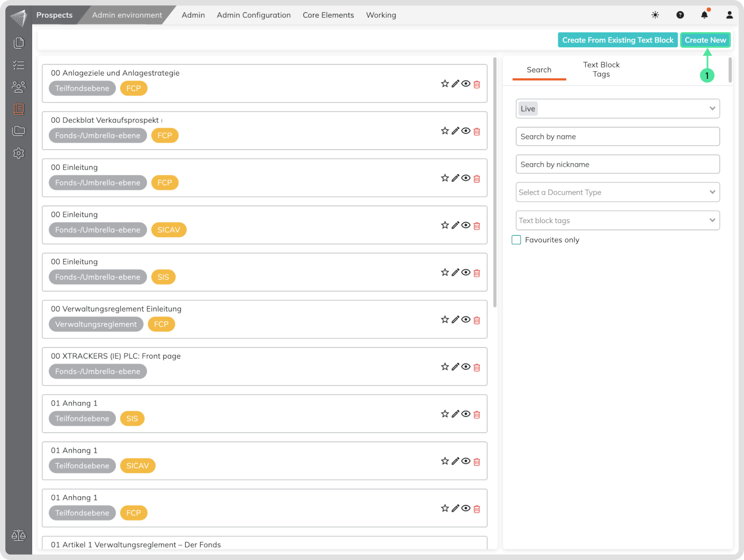Image resolution: width=744 pixels, height=560 pixels.
Task: Open the help question mark icon
Action: pyautogui.click(x=680, y=15)
